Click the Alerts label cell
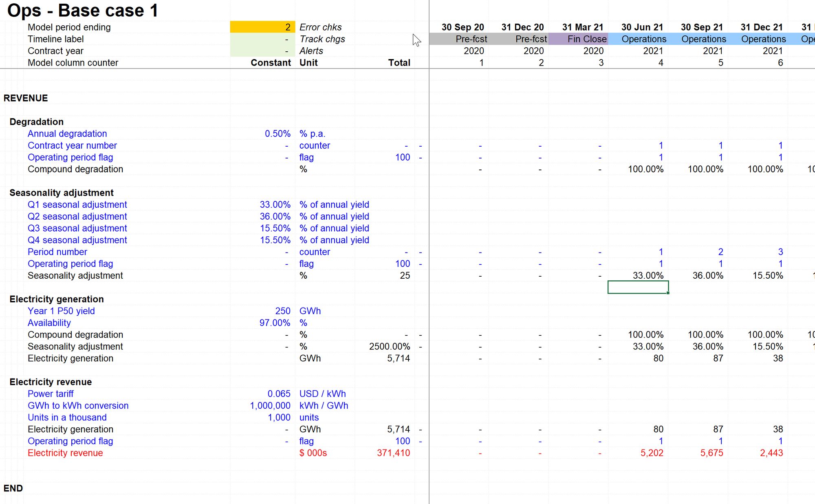 coord(311,51)
